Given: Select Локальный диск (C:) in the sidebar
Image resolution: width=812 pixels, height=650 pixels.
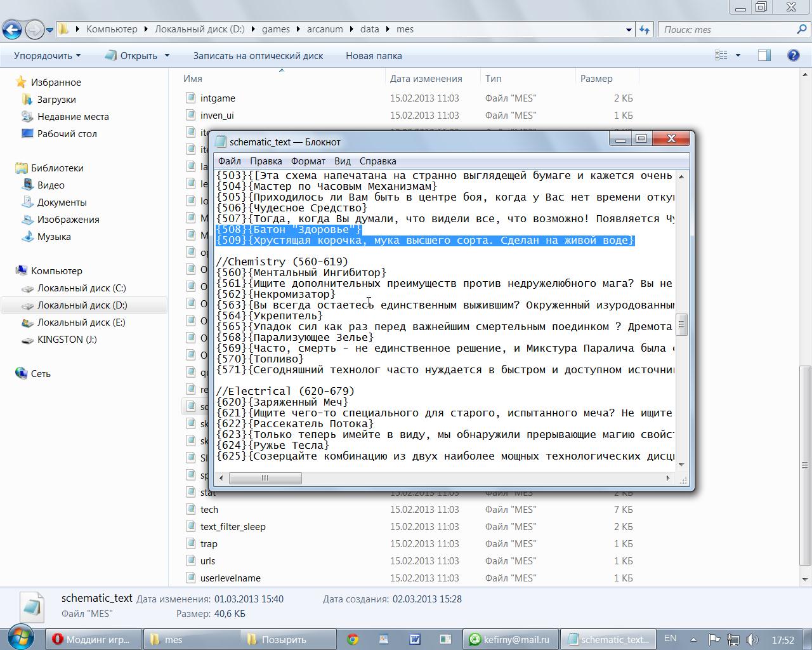Looking at the screenshot, I should tap(81, 288).
